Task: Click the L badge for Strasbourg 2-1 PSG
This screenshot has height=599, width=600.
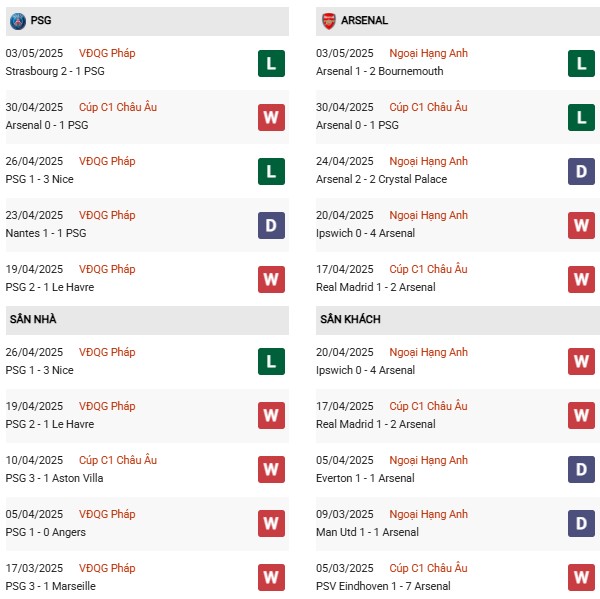Action: point(271,64)
